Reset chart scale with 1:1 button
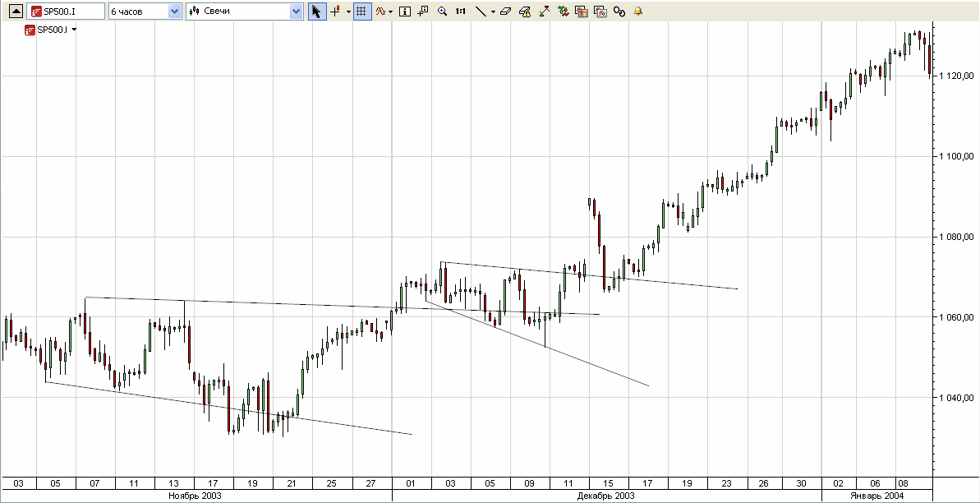980x503 pixels. point(461,12)
